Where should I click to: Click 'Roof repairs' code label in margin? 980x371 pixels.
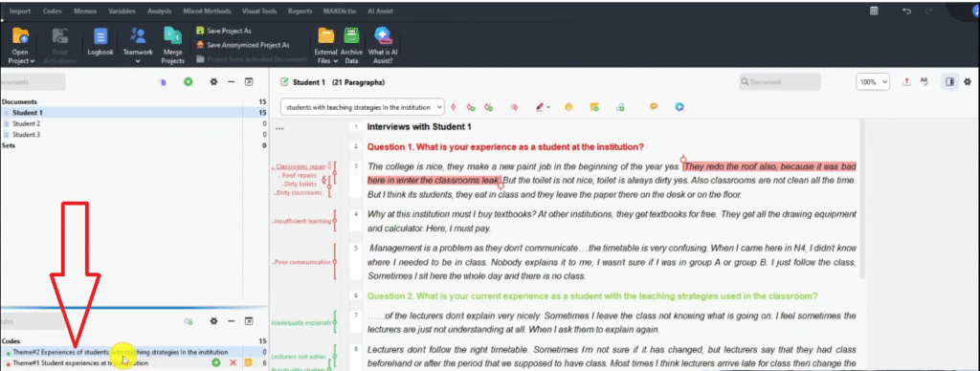click(x=299, y=176)
